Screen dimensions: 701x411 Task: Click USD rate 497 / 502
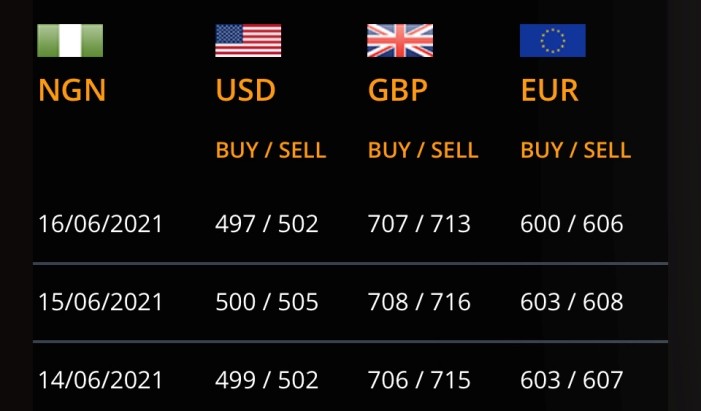[x=267, y=224]
